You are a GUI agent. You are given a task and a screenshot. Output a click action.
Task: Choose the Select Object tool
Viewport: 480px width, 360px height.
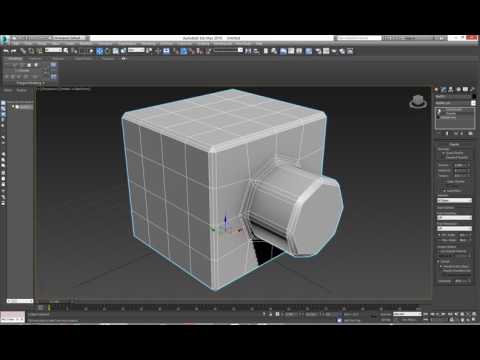pos(66,51)
